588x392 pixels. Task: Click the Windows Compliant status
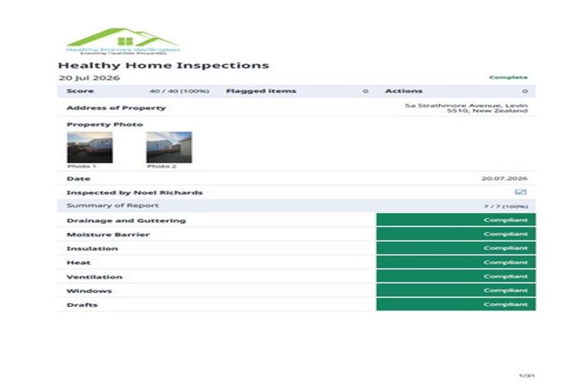click(x=456, y=290)
